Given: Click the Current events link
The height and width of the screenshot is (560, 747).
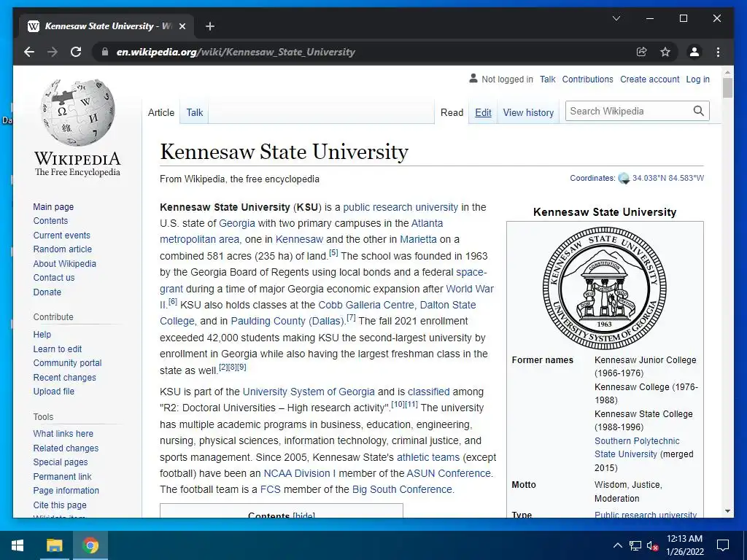Looking at the screenshot, I should tap(61, 236).
